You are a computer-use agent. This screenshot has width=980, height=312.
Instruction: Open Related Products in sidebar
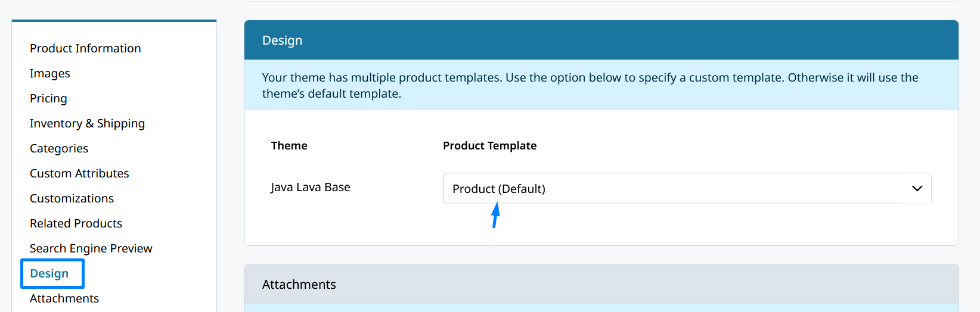tap(76, 223)
